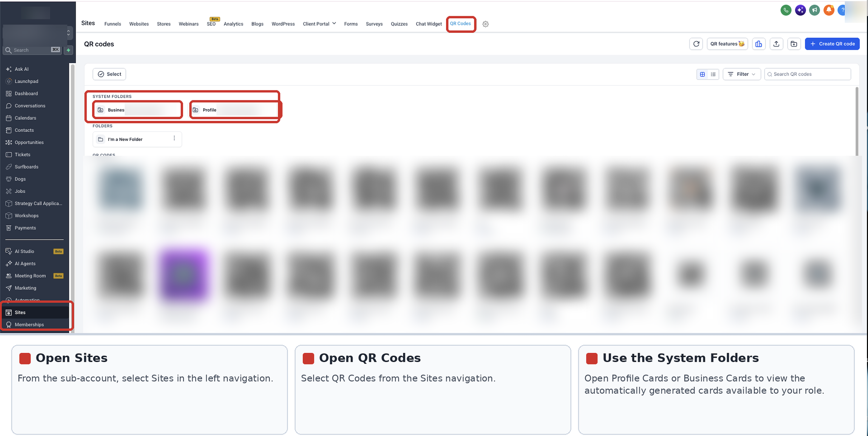Click the Select toggle button
868x436 pixels.
(109, 74)
